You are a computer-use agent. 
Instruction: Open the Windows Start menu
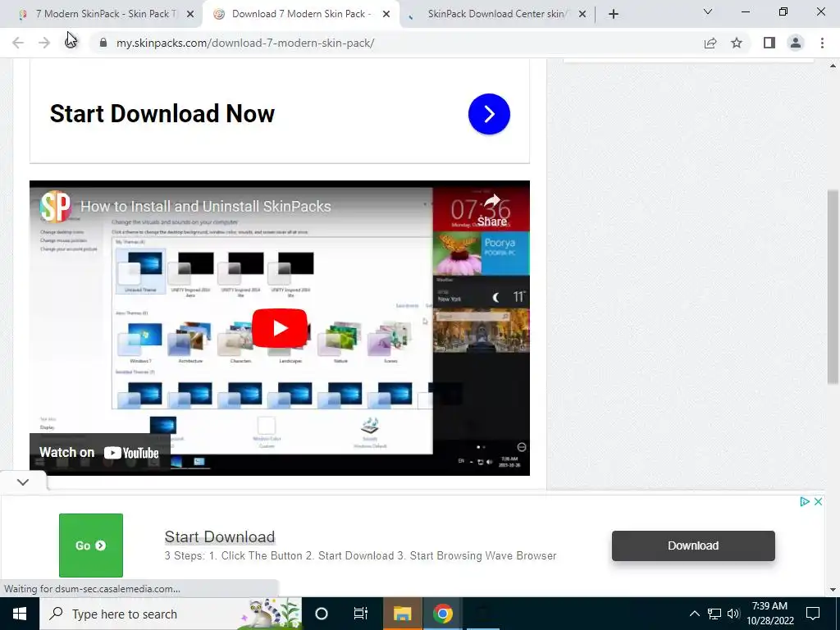click(x=20, y=614)
